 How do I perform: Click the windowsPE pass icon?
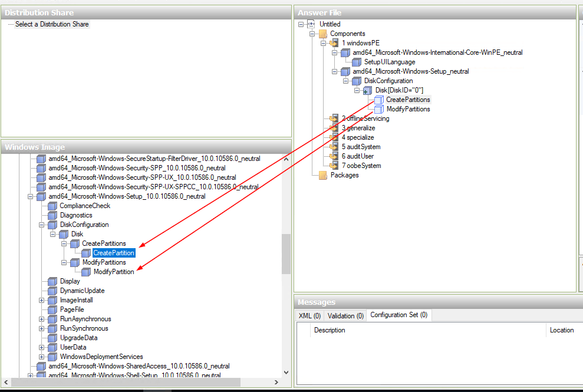(x=334, y=43)
